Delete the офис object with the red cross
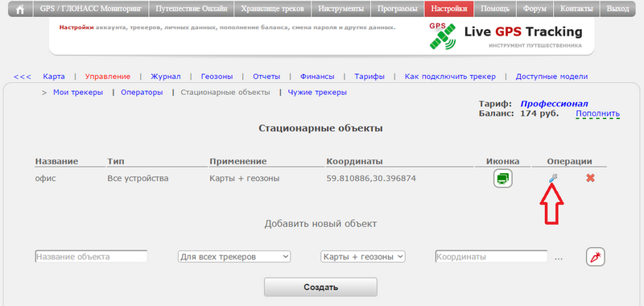The height and width of the screenshot is (306, 644). pos(591,178)
